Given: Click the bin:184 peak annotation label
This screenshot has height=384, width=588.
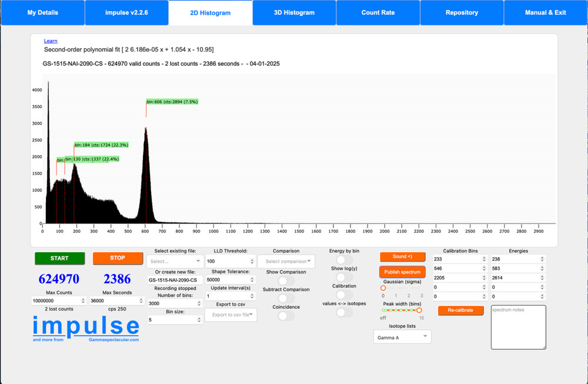Looking at the screenshot, I should [x=101, y=145].
